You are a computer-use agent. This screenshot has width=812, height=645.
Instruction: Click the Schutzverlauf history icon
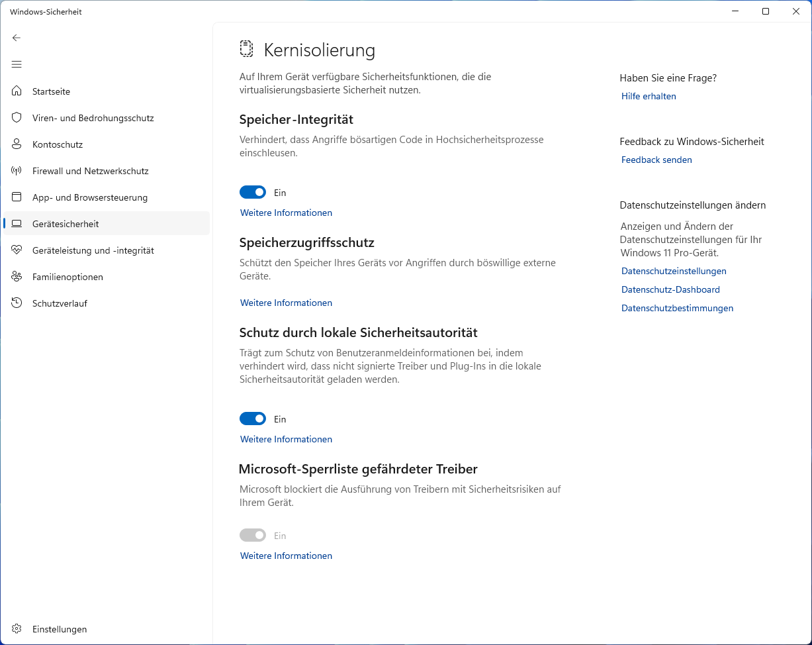pos(17,303)
